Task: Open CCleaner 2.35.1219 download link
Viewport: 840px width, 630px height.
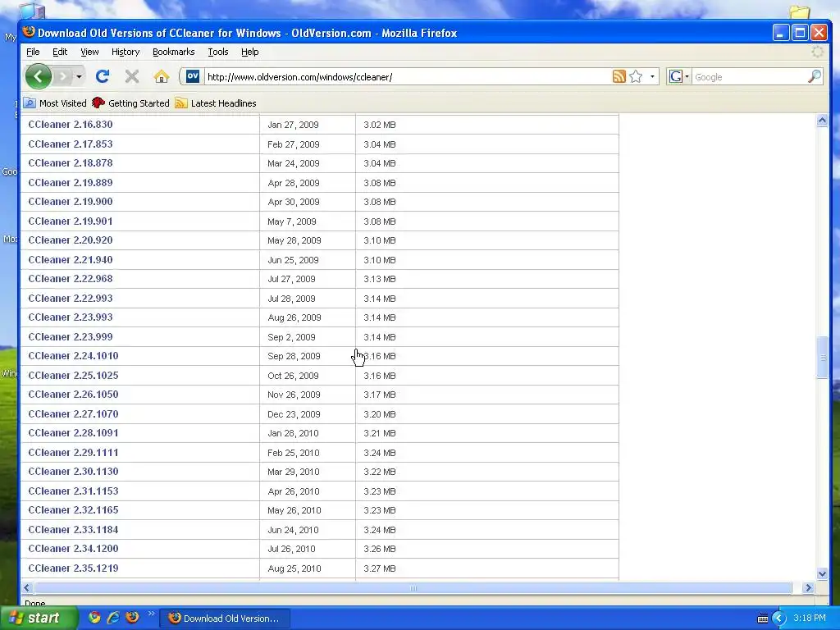Action: click(x=73, y=568)
